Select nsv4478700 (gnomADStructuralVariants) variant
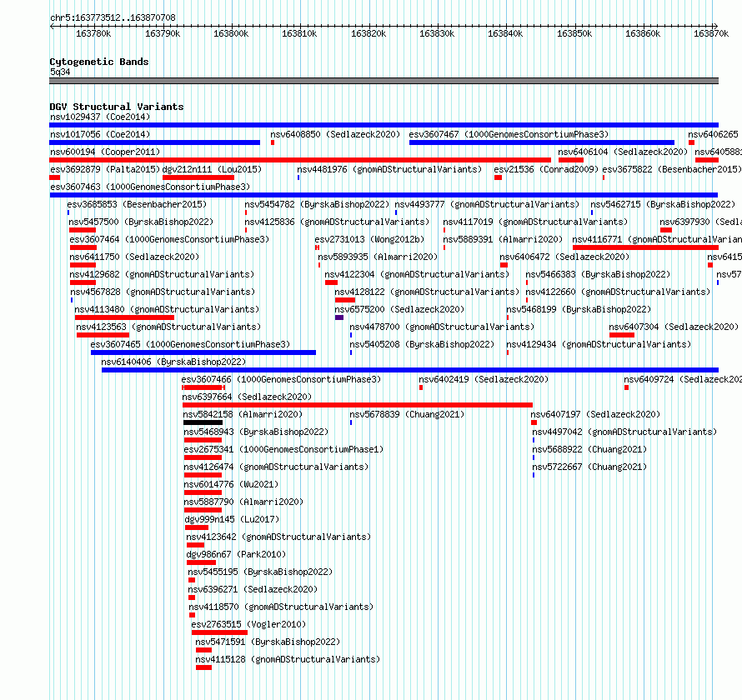The width and height of the screenshot is (742, 700). coord(442,327)
